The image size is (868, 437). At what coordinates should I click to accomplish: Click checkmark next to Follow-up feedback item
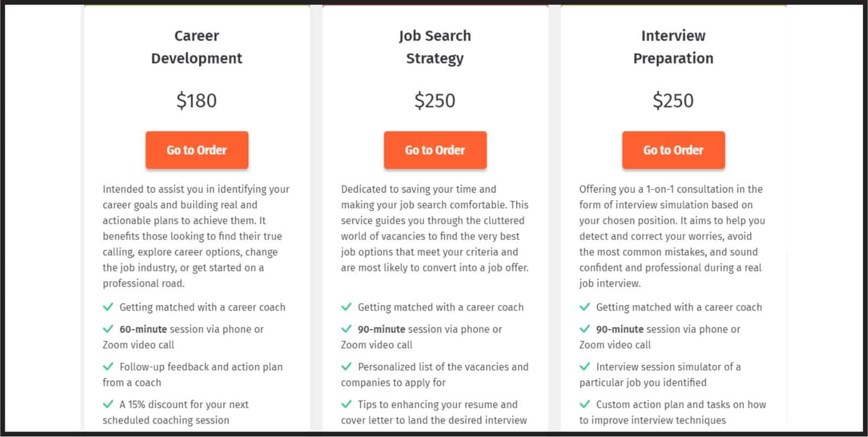[x=108, y=367]
